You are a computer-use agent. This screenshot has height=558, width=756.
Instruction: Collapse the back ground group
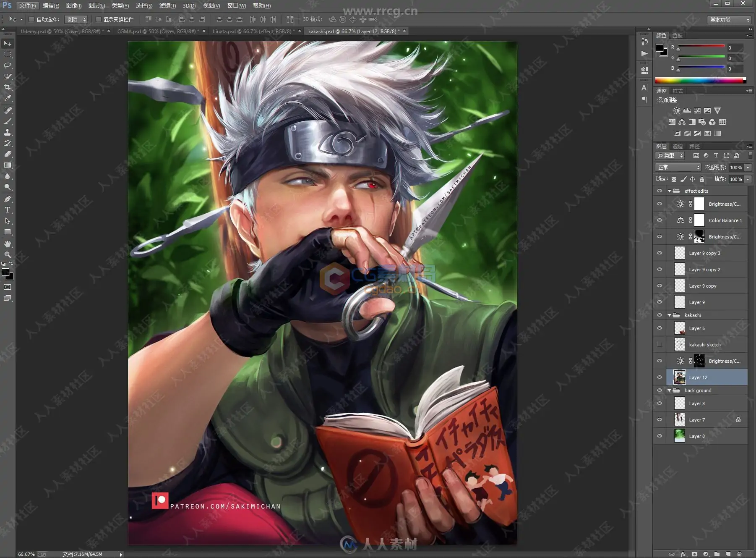[x=669, y=390]
